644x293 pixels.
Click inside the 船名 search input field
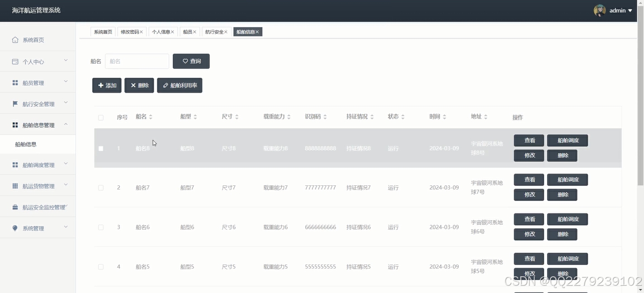(x=137, y=61)
